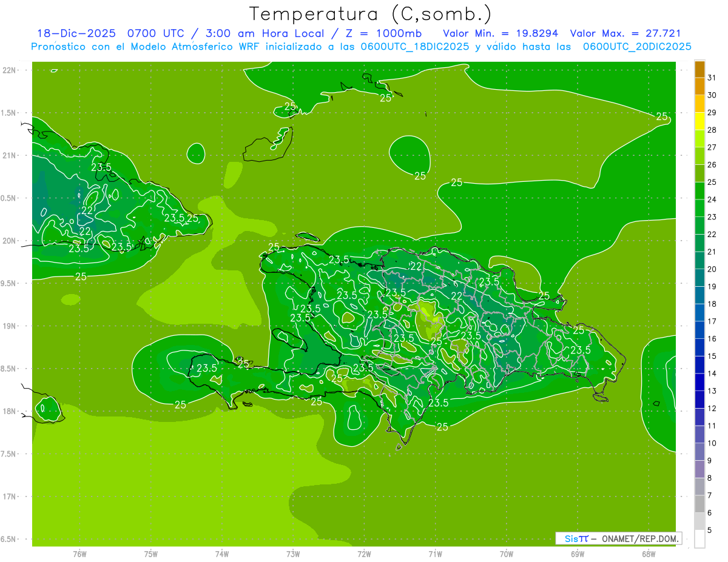728x562 pixels.
Task: Click the '20' value on color scale
Action: click(x=712, y=269)
